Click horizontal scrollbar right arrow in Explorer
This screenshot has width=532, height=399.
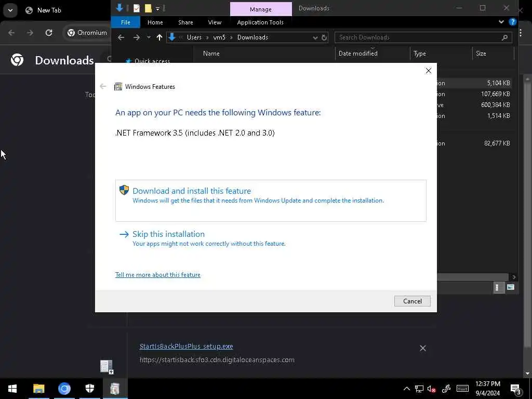[514, 277]
